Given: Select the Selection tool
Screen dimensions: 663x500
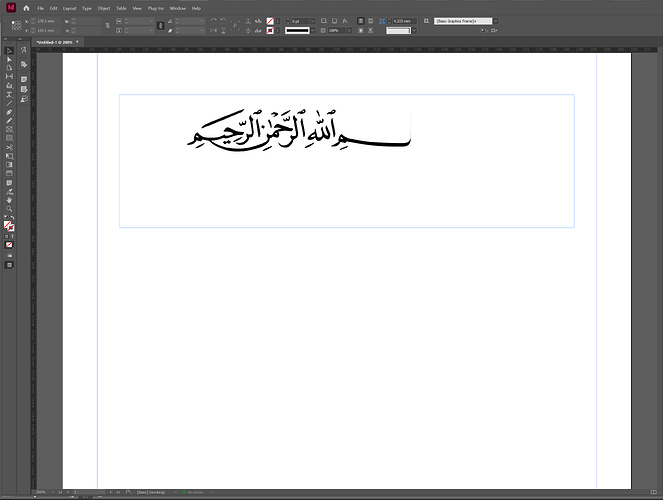Looking at the screenshot, I should pyautogui.click(x=9, y=51).
